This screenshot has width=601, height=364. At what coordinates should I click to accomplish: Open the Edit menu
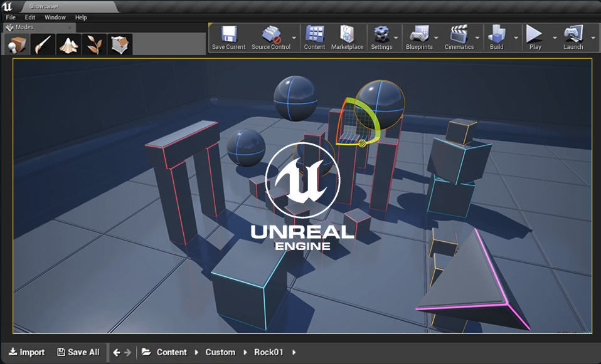coord(30,17)
